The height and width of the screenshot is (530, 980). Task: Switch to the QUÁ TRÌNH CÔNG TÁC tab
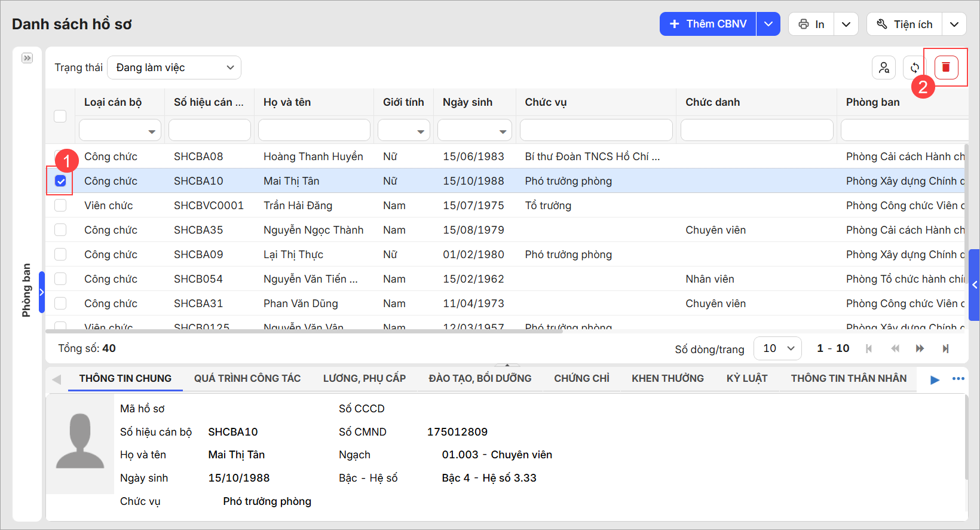(247, 378)
